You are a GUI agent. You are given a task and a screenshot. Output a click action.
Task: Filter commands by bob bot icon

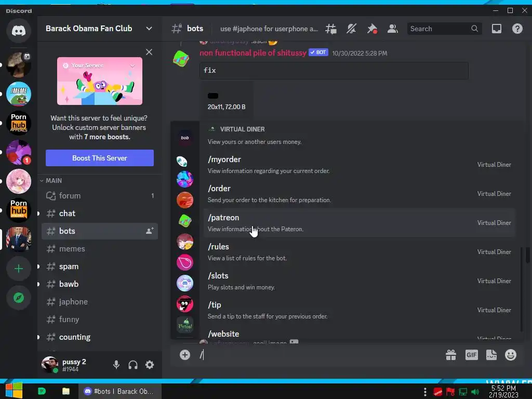(x=185, y=138)
